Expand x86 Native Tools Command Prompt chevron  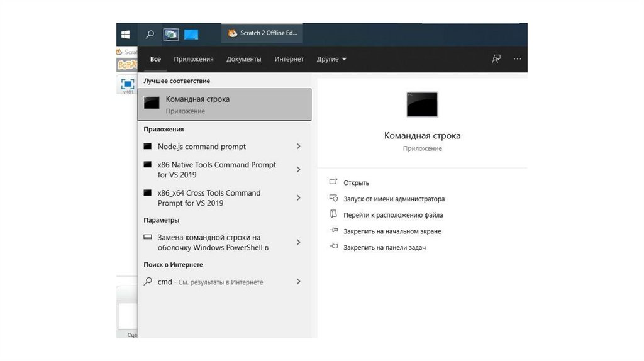299,169
